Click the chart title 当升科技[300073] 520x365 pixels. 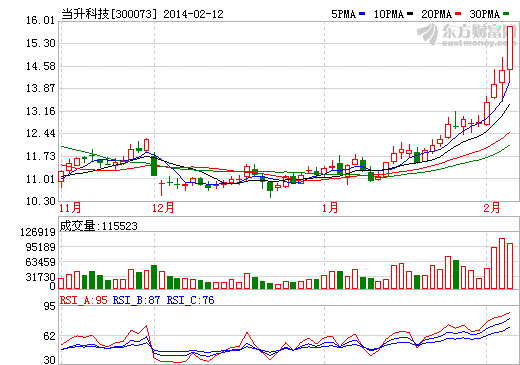pyautogui.click(x=109, y=14)
